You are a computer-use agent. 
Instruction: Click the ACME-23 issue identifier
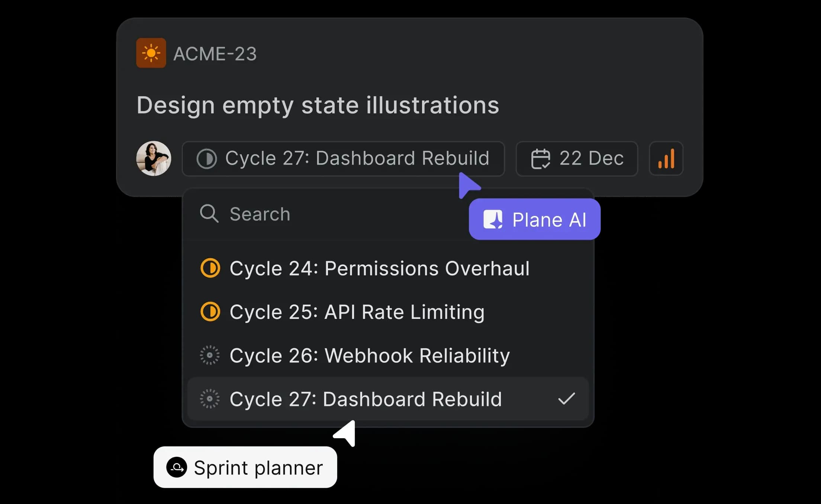click(x=215, y=53)
